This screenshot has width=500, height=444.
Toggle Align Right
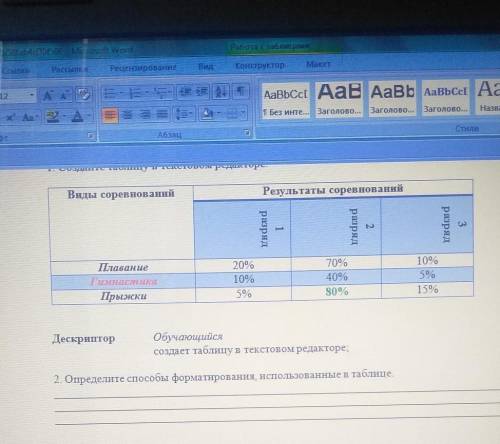coord(145,115)
